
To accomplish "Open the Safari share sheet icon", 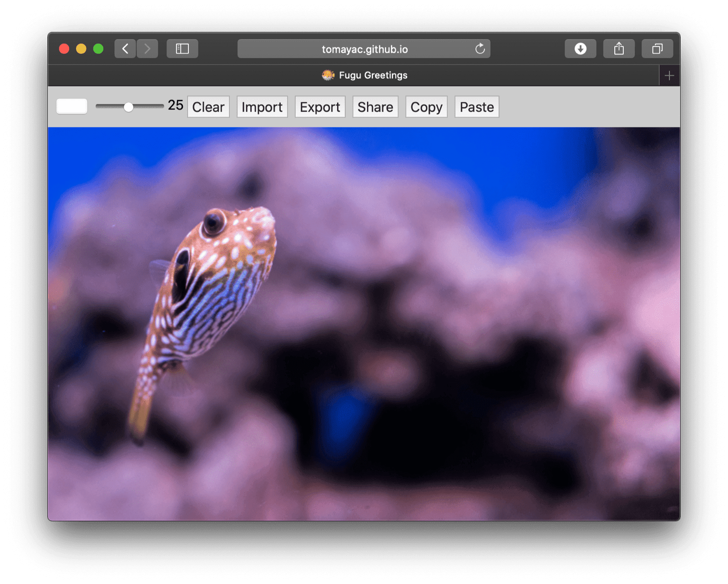I will 618,49.
